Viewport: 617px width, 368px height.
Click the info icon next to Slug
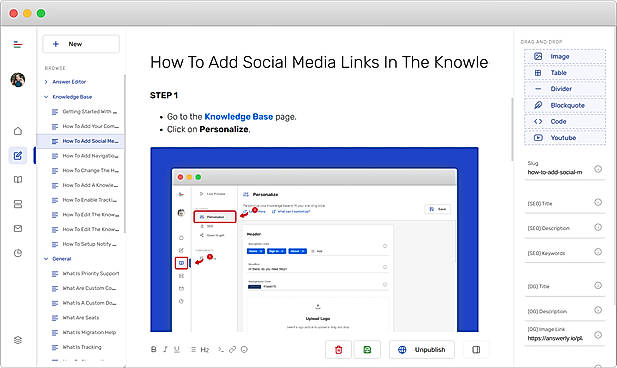(598, 169)
